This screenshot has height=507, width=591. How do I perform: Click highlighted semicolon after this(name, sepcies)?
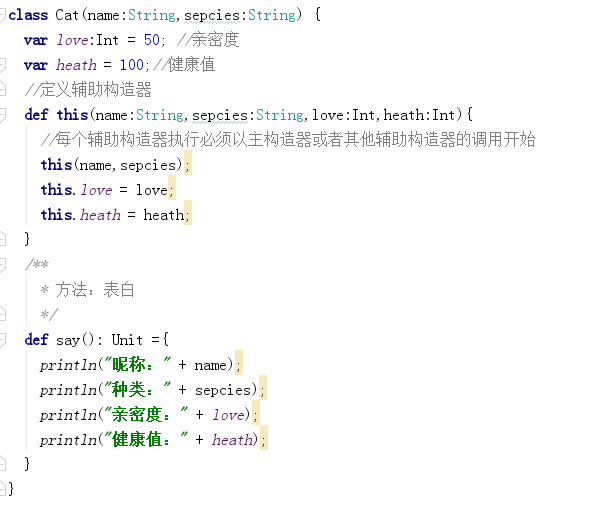pos(188,162)
